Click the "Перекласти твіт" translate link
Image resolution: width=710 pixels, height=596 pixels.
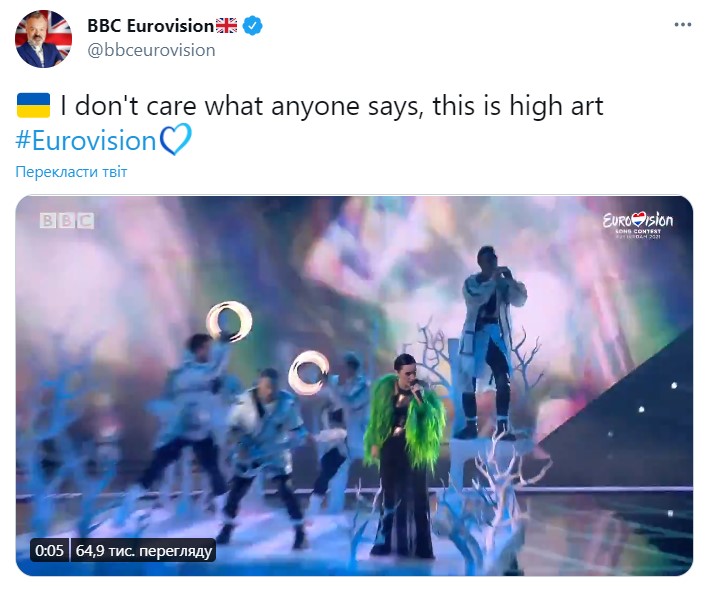[71, 172]
